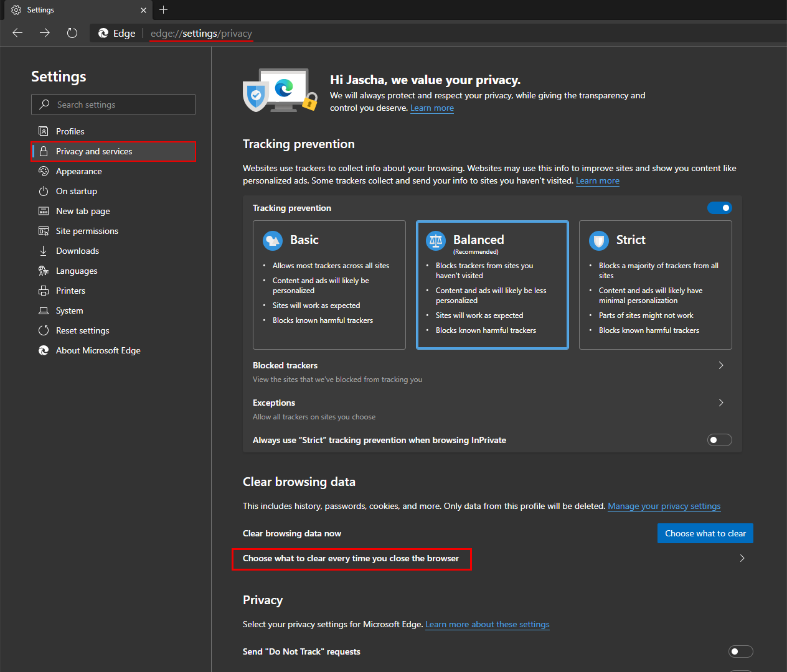Open Learn more about these settings link
This screenshot has height=672, width=787.
pyautogui.click(x=488, y=624)
